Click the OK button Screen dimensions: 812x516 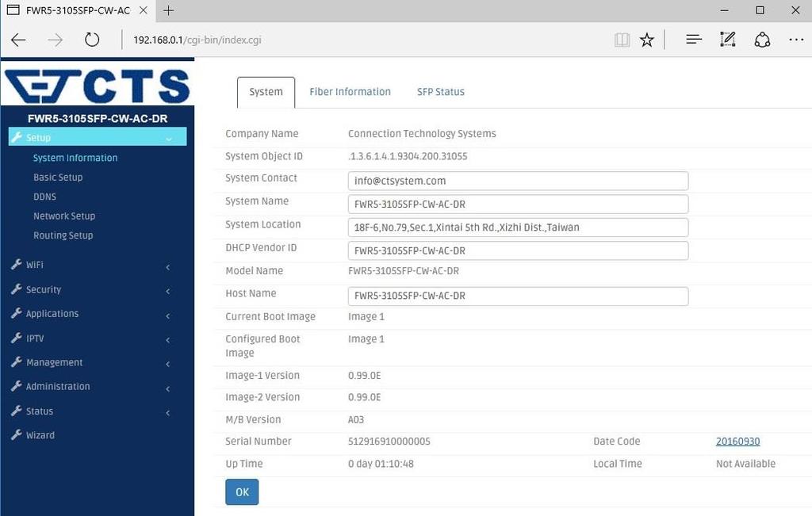pyautogui.click(x=242, y=492)
